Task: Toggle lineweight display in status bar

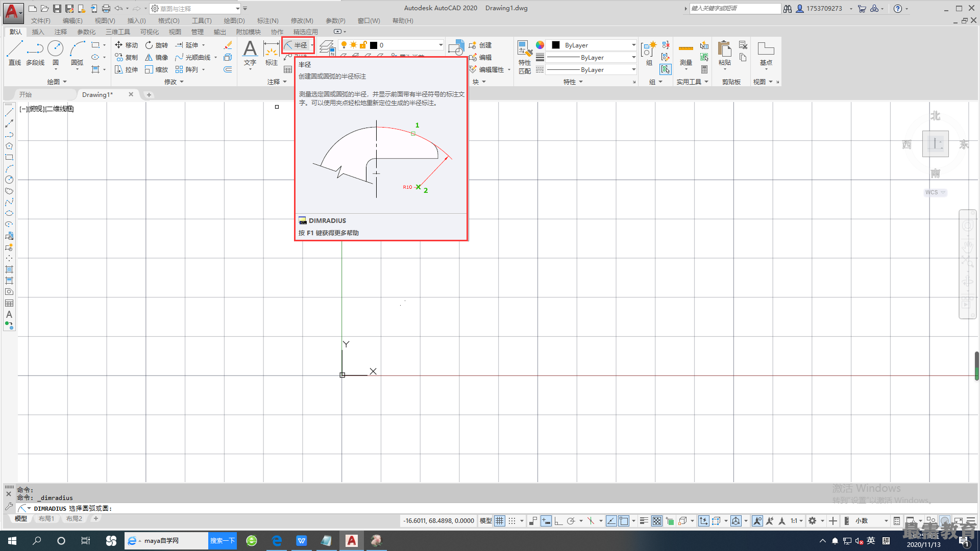Action: point(644,520)
